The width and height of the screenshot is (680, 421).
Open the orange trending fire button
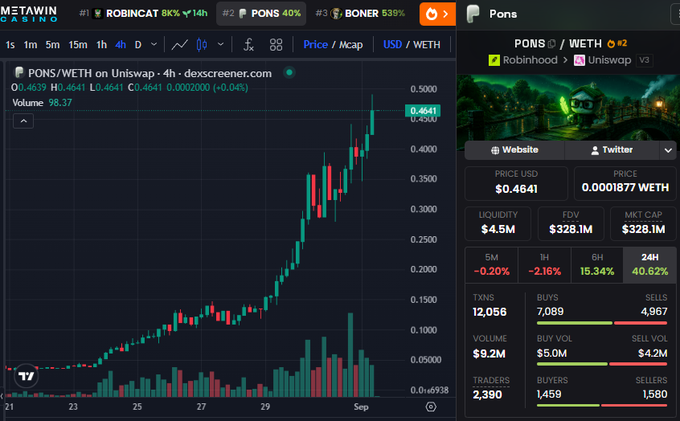point(437,14)
